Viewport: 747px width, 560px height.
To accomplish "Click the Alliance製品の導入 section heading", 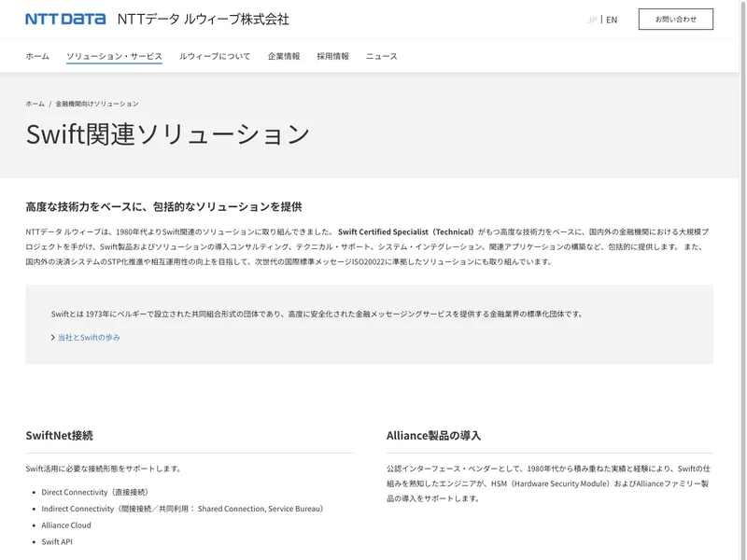I will coord(433,435).
